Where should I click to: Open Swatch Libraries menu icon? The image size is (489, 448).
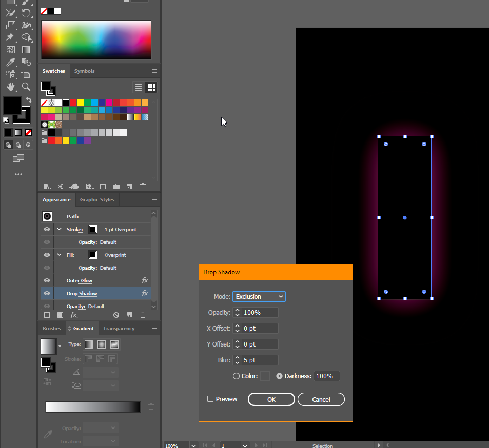(x=47, y=187)
